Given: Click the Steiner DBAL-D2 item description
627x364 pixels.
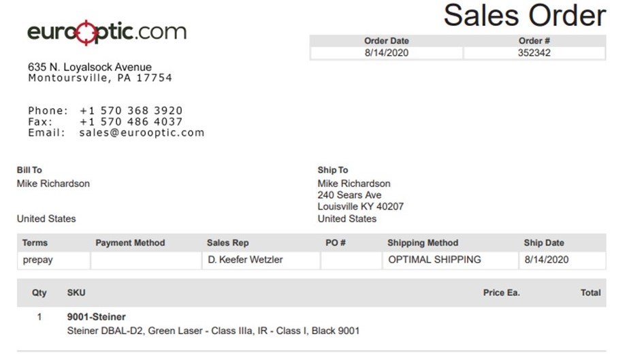Looking at the screenshot, I should (x=213, y=331).
